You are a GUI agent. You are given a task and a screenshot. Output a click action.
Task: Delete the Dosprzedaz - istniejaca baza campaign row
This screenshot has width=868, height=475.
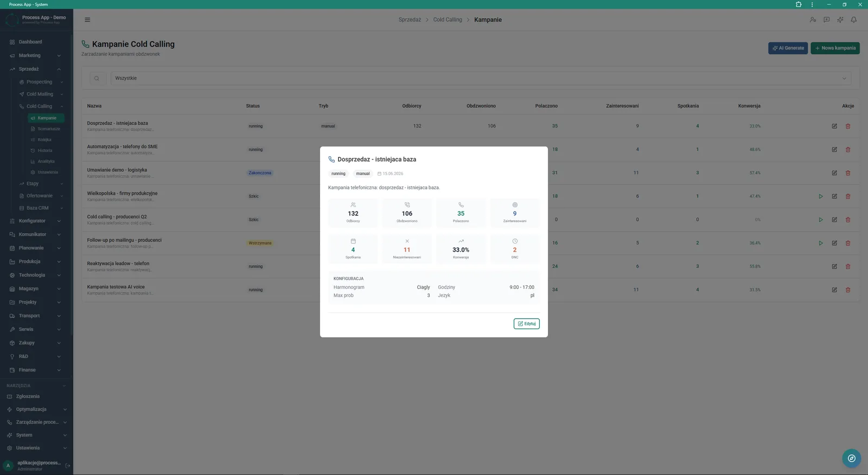tap(848, 126)
